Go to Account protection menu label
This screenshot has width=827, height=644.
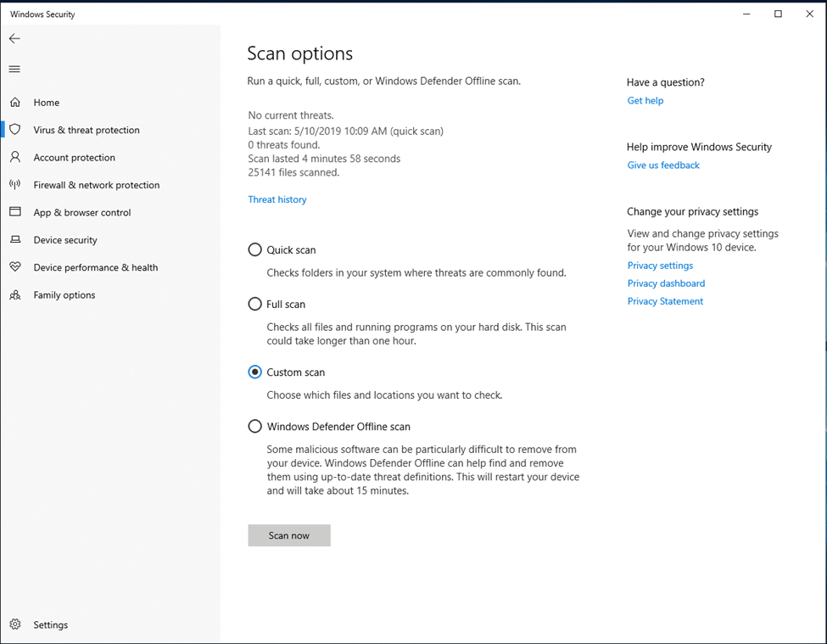pos(75,157)
